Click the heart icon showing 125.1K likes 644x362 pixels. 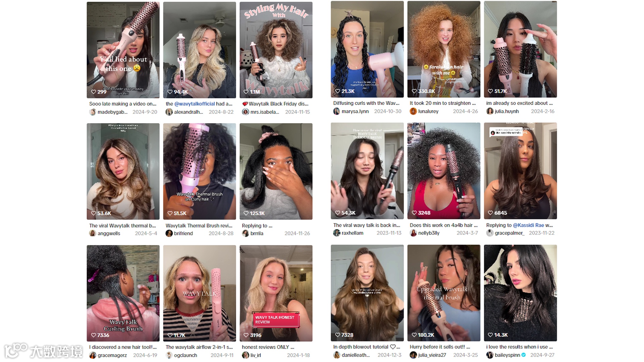point(246,213)
